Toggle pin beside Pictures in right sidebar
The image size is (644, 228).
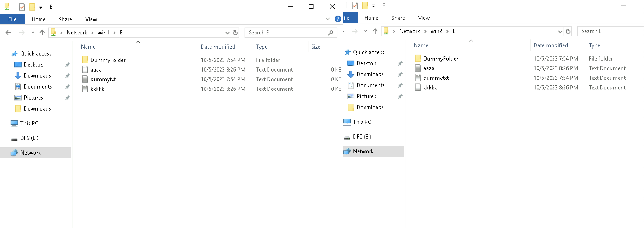point(400,96)
